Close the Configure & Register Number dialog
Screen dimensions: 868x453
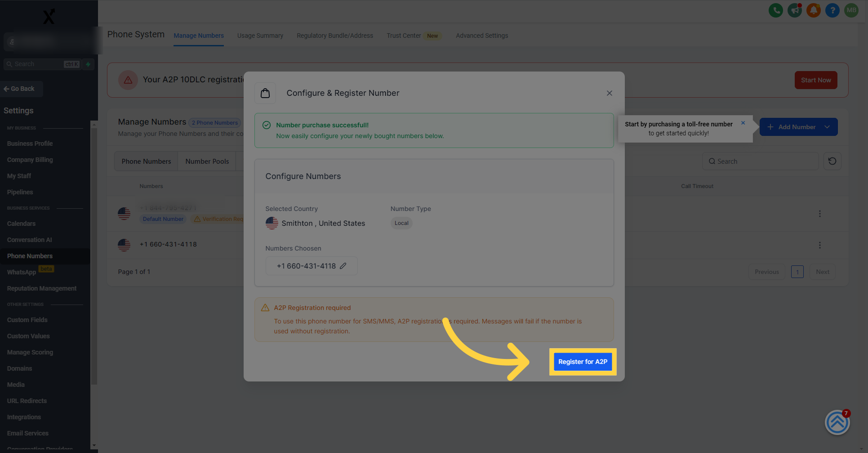click(x=610, y=93)
